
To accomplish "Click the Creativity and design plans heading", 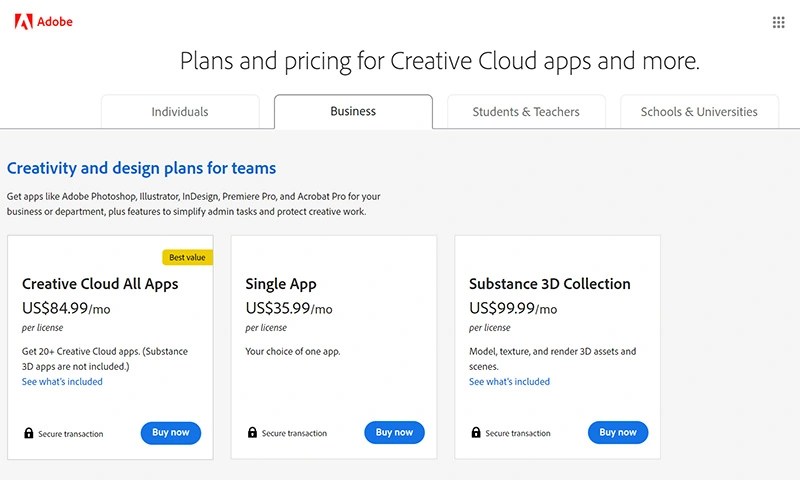I will click(x=141, y=168).
